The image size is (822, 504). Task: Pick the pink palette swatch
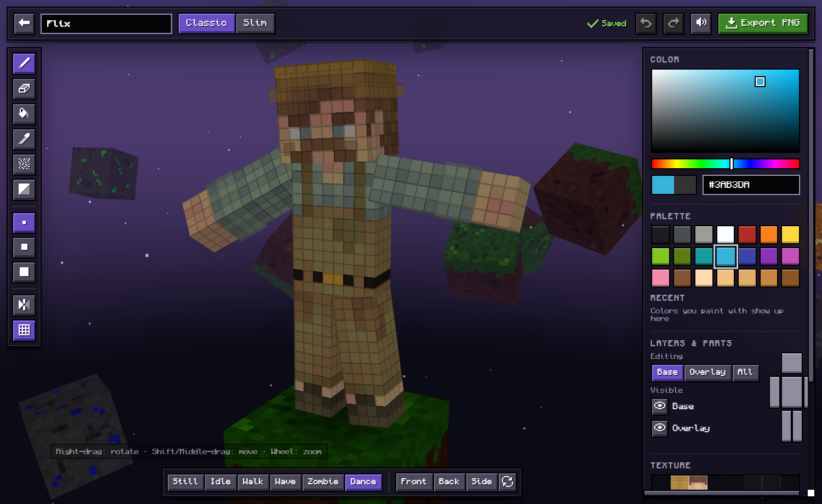[660, 278]
